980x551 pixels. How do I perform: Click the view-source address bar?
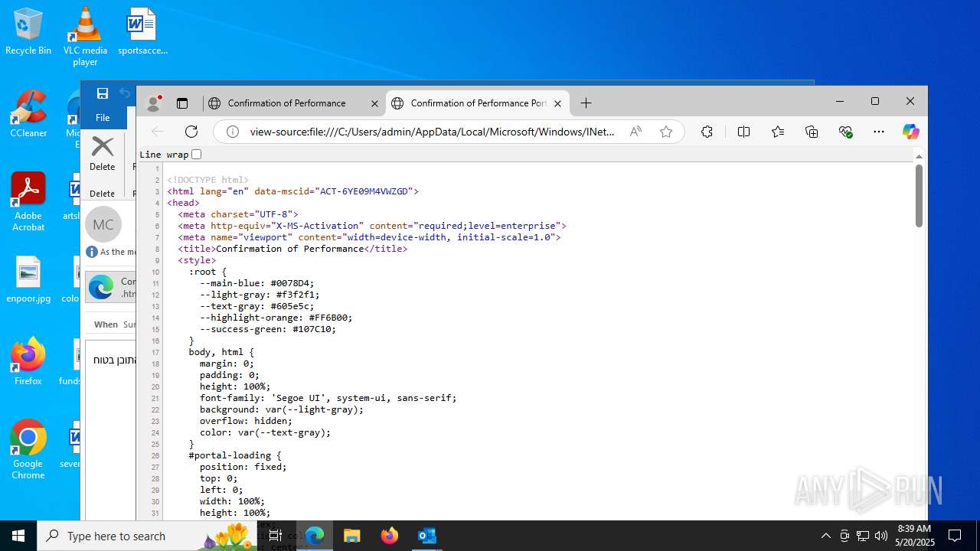click(433, 132)
